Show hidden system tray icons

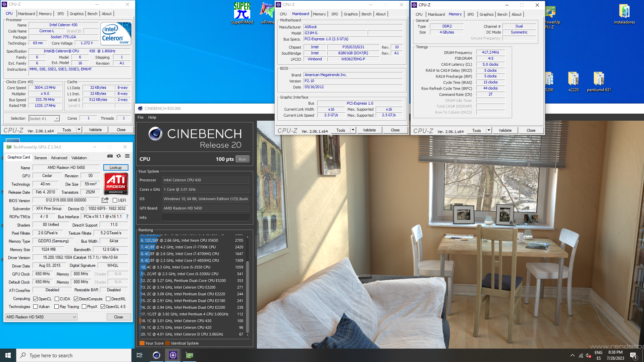pyautogui.click(x=572, y=355)
